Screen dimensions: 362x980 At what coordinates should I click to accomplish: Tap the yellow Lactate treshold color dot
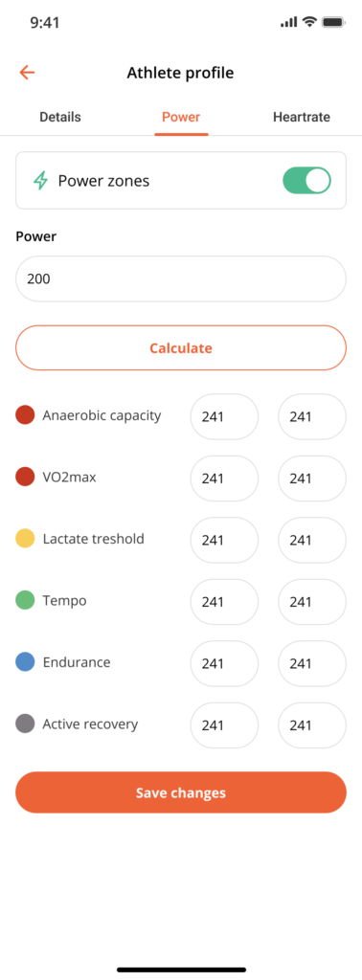(x=25, y=538)
